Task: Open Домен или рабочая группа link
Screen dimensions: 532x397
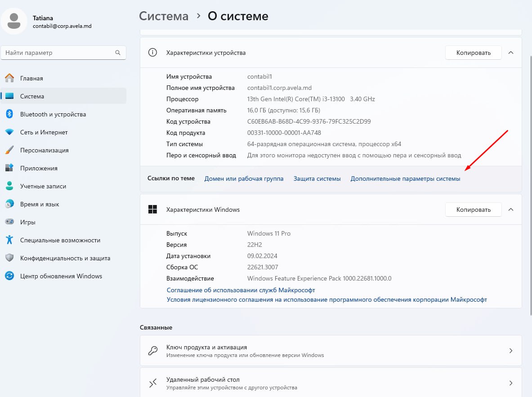Action: tap(244, 178)
